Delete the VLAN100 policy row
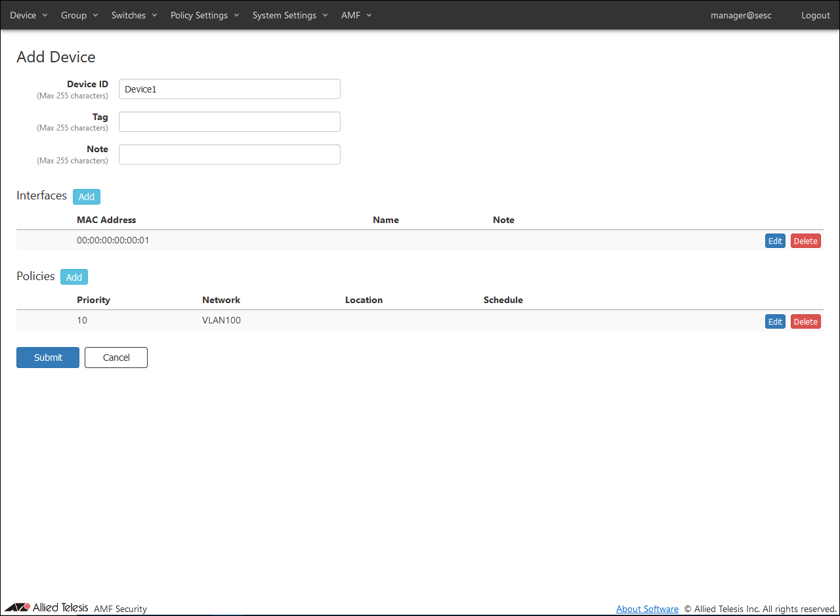Image resolution: width=840 pixels, height=616 pixels. tap(805, 321)
